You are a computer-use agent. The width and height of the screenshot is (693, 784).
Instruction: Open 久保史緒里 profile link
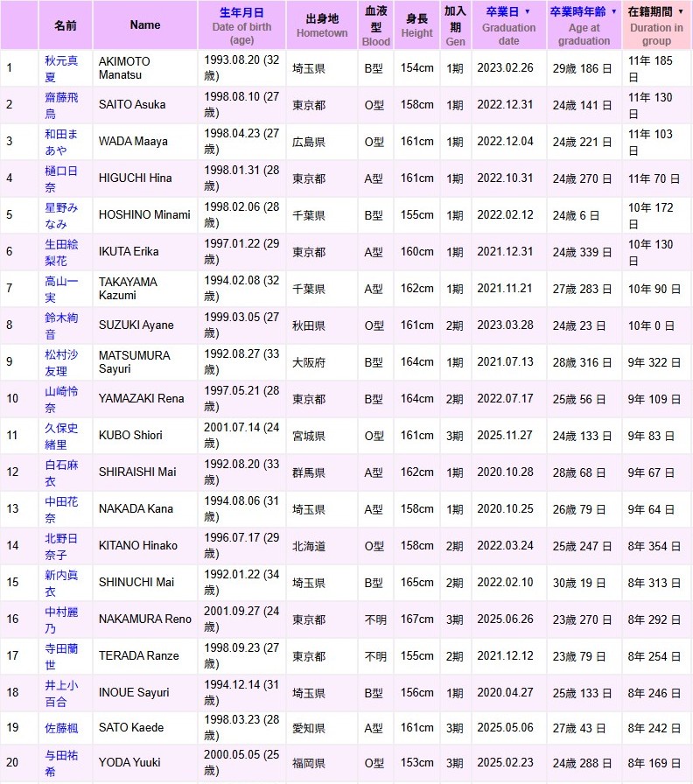point(61,436)
